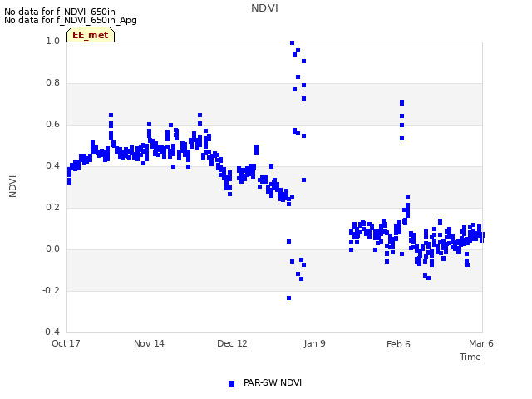
Task: Click the -0.2 y-axis tick label
Action: point(51,290)
